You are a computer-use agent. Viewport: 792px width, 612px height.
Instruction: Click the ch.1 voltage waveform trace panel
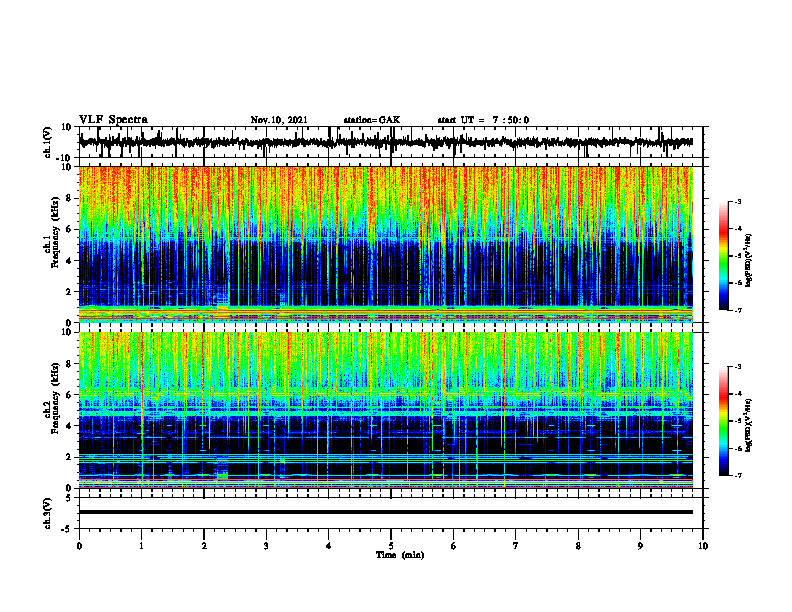point(390,142)
